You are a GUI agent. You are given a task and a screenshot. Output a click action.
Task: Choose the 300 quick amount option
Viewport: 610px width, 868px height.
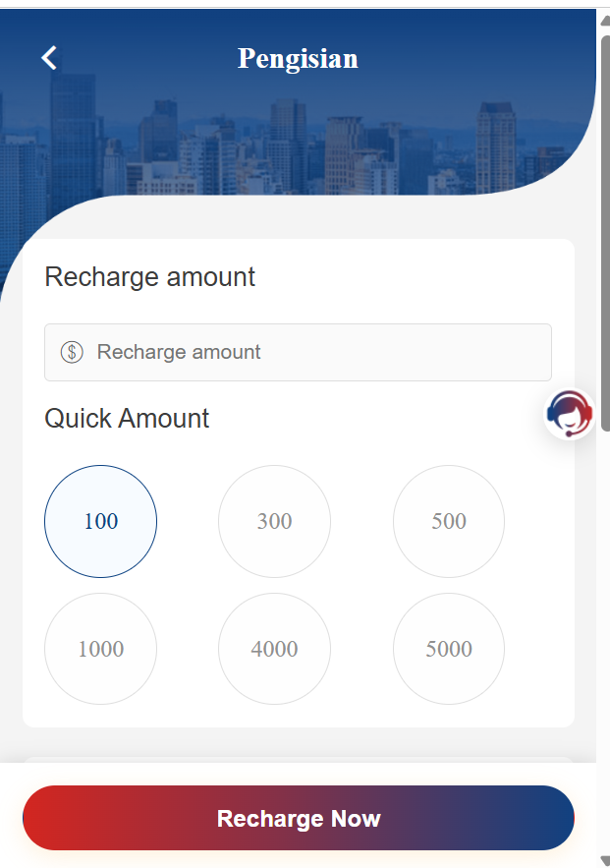click(x=274, y=521)
